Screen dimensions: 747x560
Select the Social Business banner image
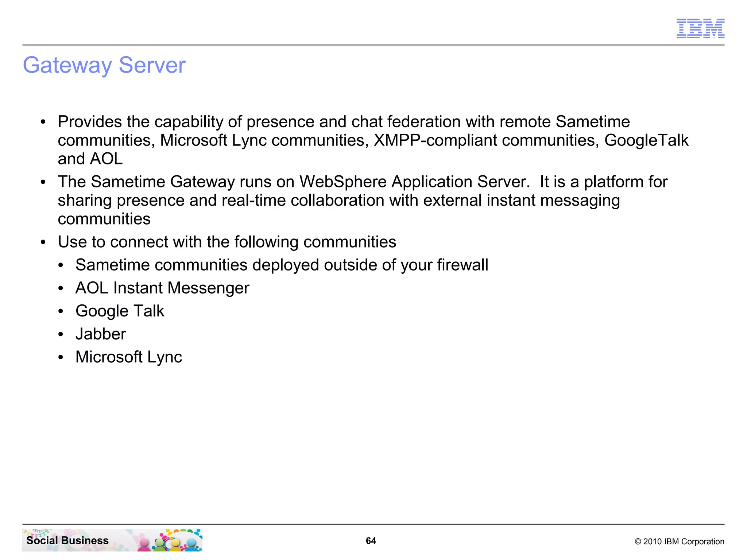112,540
